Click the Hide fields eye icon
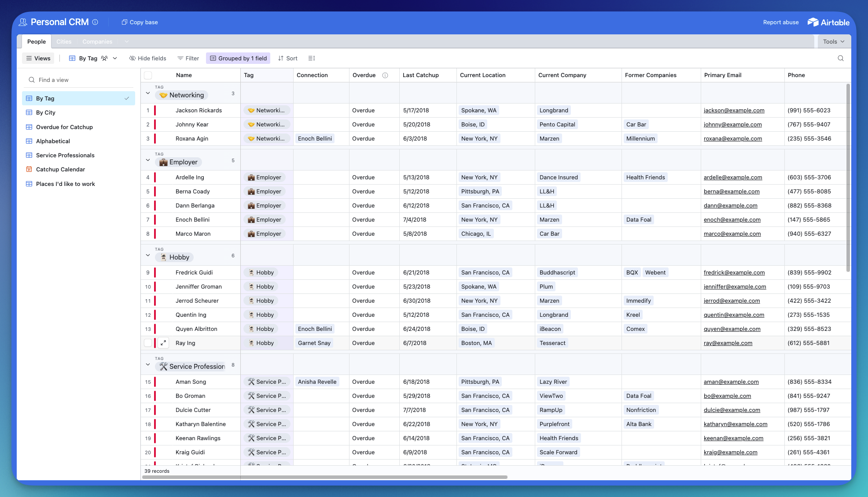This screenshot has height=497, width=868. pyautogui.click(x=132, y=58)
